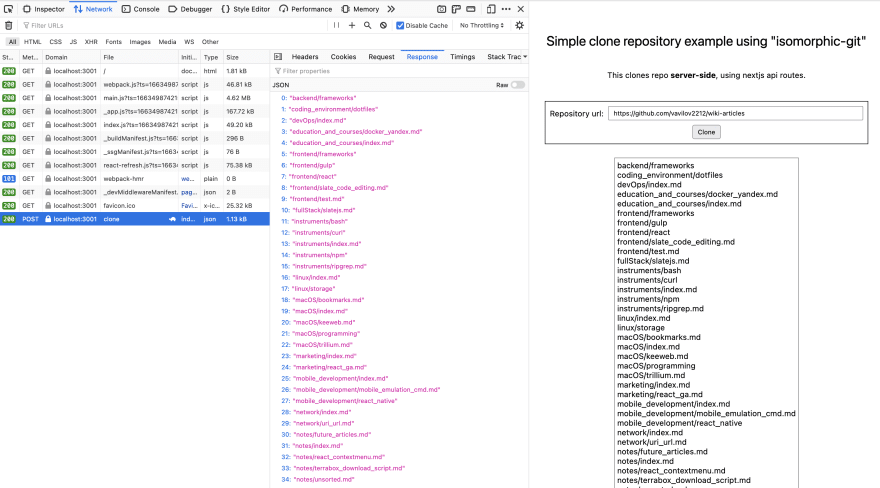Sort by File column header
The height and width of the screenshot is (488, 880).
point(139,57)
